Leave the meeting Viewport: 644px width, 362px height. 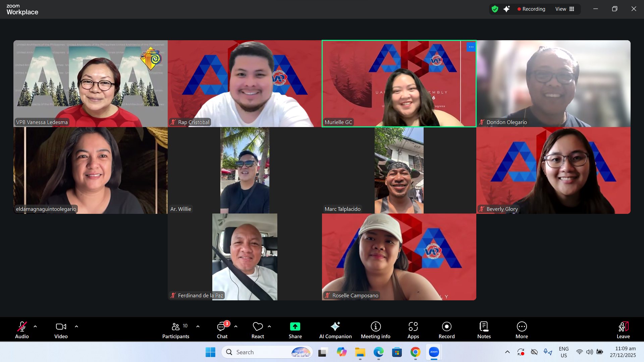623,330
